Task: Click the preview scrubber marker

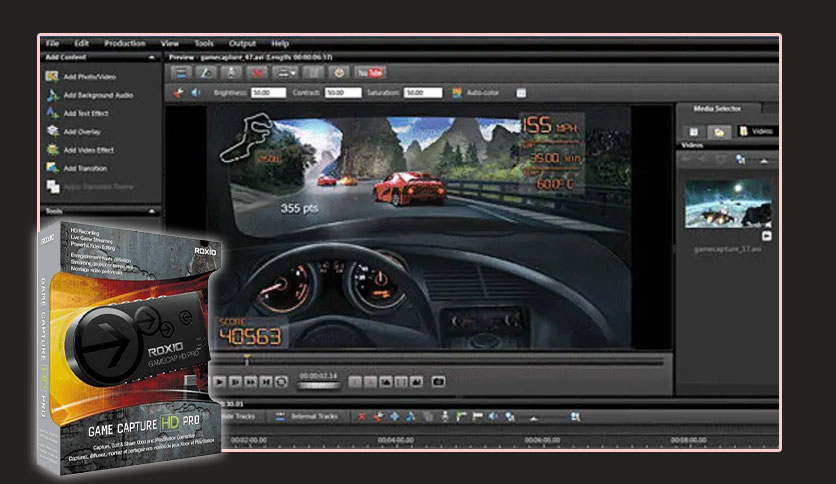Action: pos(247,360)
